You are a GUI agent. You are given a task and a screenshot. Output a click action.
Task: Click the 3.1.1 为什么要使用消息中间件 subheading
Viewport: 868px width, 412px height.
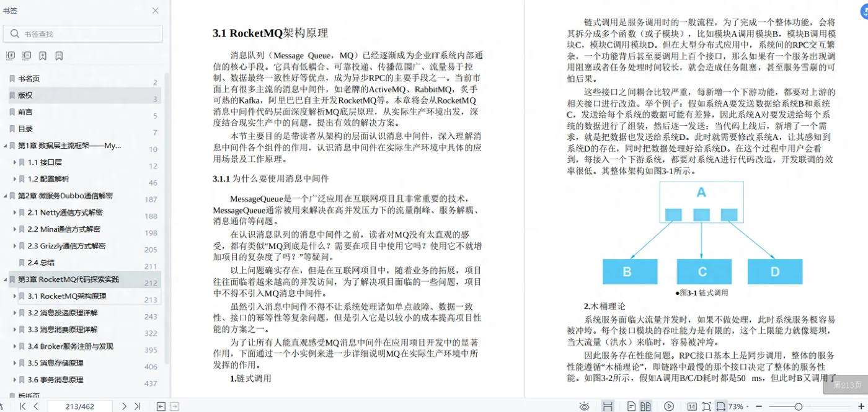(x=271, y=178)
